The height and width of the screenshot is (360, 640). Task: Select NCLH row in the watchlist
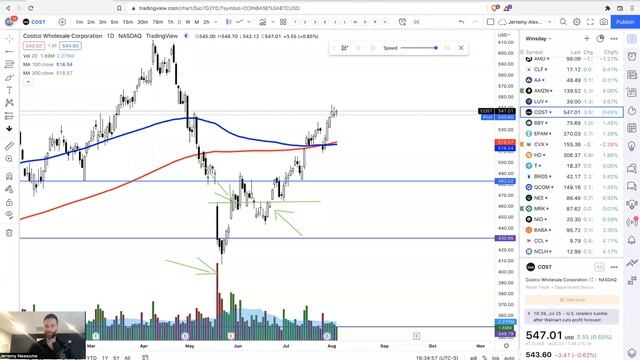(x=571, y=251)
